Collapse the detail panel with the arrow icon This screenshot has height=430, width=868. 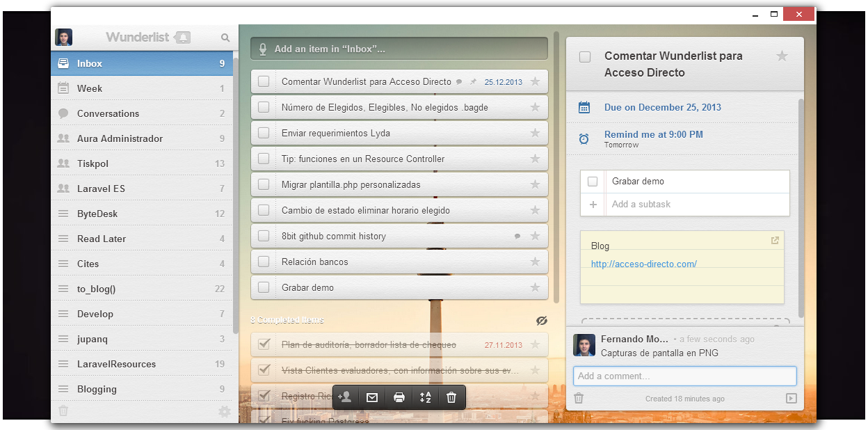(791, 399)
